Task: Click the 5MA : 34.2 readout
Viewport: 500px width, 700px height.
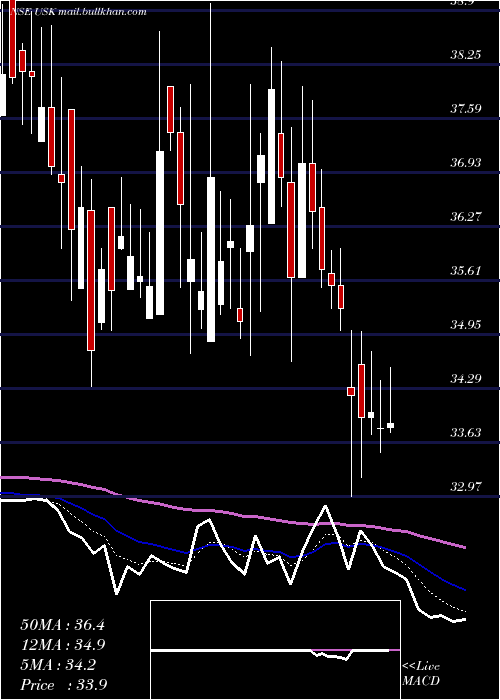Action: [58, 665]
